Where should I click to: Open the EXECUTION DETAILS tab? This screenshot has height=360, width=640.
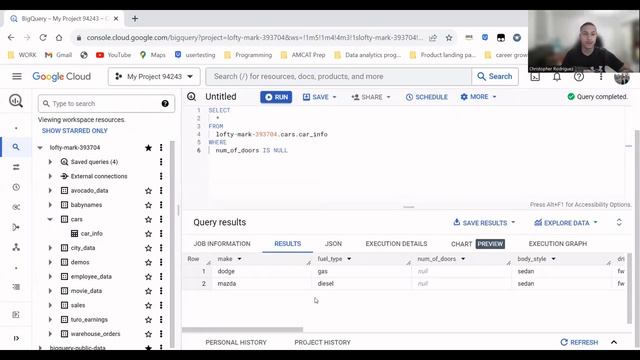[396, 244]
